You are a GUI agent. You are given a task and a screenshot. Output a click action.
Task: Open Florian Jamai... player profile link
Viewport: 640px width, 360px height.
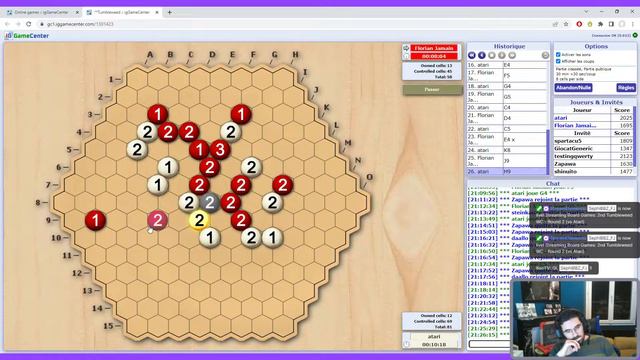click(x=576, y=126)
